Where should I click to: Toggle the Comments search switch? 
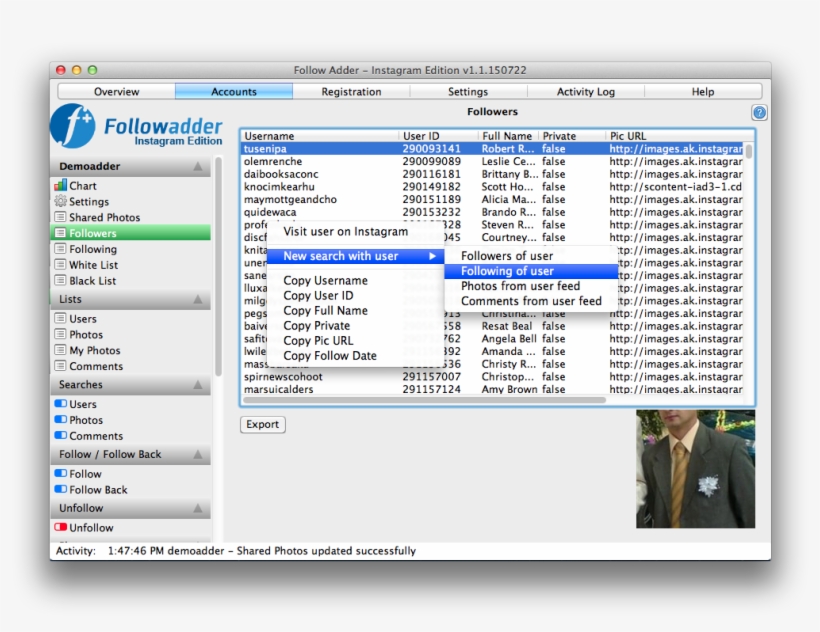(x=61, y=435)
